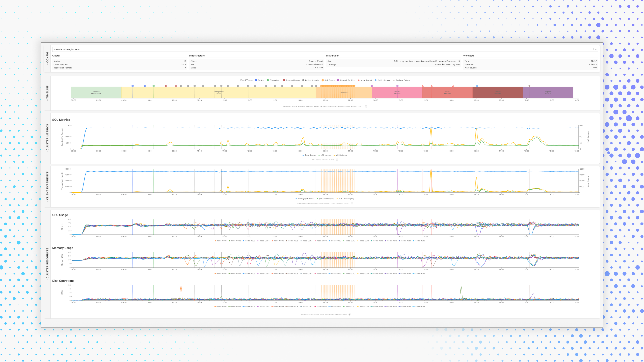Click the Network Partition purple circle icon
Screen dimensions: 644x362
point(338,80)
